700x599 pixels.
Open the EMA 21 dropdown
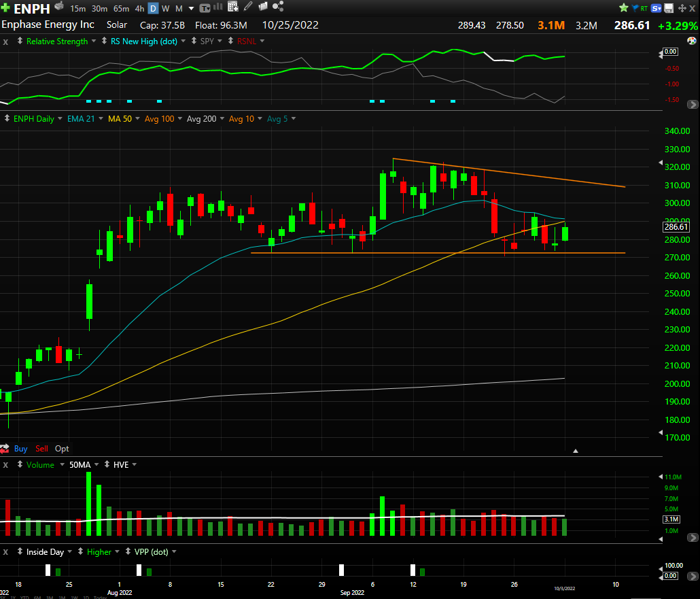(x=101, y=119)
